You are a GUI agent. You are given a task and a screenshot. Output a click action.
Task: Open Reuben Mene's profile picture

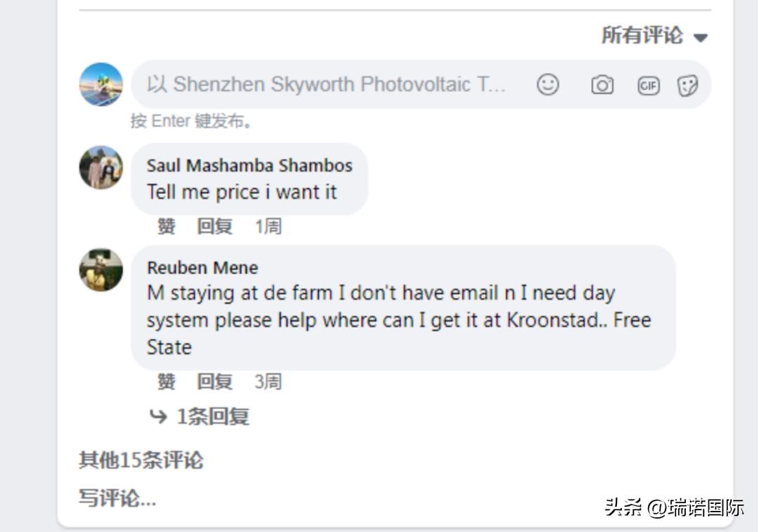coord(101,270)
